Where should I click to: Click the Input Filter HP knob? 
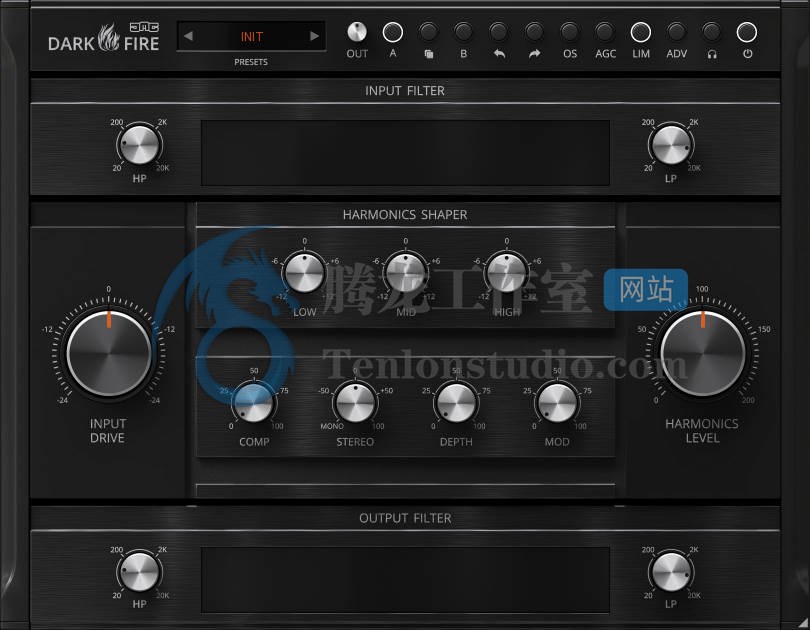(139, 145)
